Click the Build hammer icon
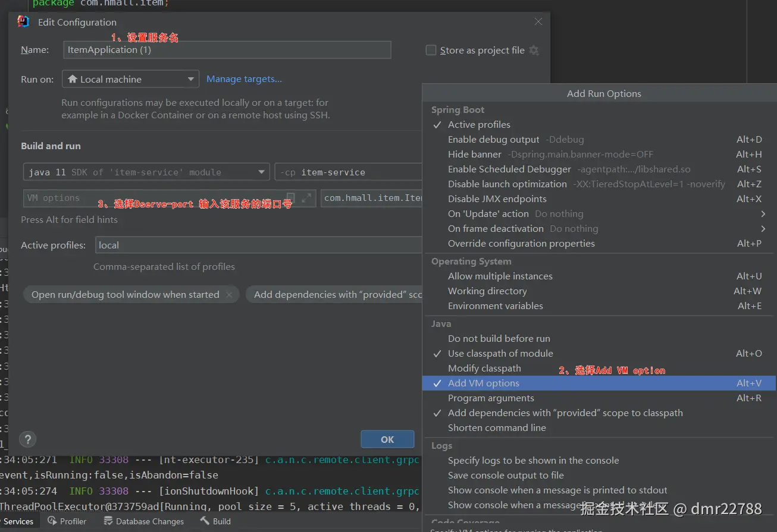The width and height of the screenshot is (777, 532). tap(205, 521)
